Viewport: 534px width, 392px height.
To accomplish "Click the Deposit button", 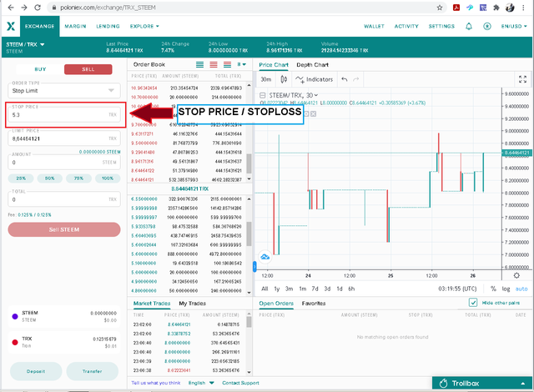I will coord(36,371).
